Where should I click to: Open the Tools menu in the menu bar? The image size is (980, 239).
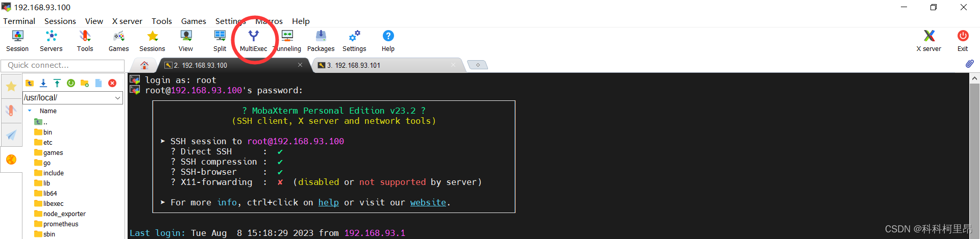(x=162, y=21)
